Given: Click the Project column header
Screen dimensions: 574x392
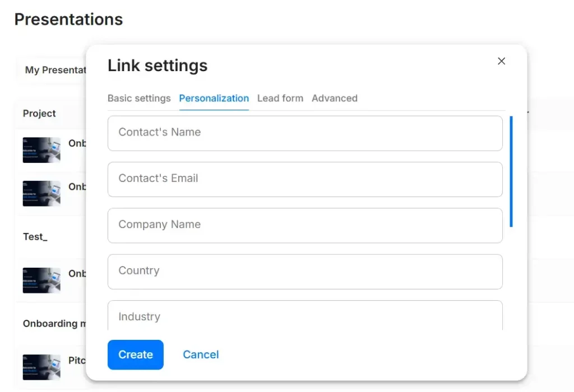Looking at the screenshot, I should (39, 113).
